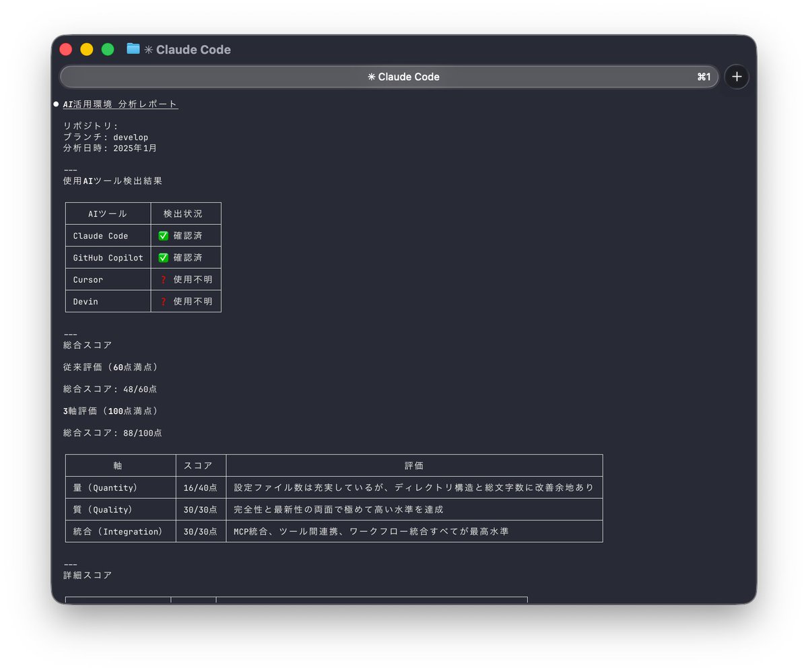The width and height of the screenshot is (808, 672).
Task: Open a new tab with plus button
Action: point(737,77)
